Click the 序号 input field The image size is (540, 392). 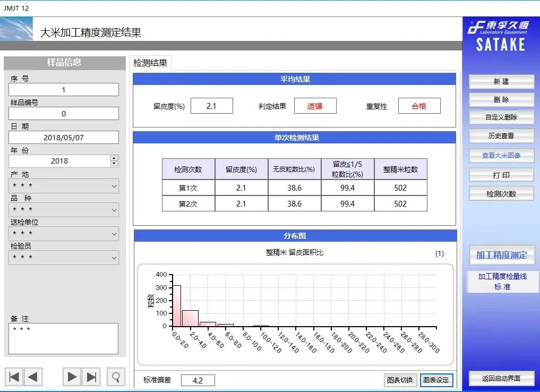64,90
